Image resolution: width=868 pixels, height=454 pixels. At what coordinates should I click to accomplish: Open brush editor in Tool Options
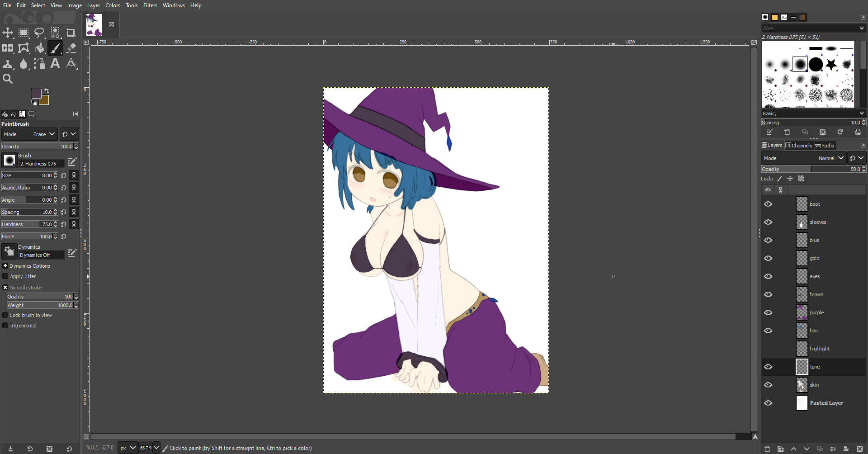pos(71,162)
